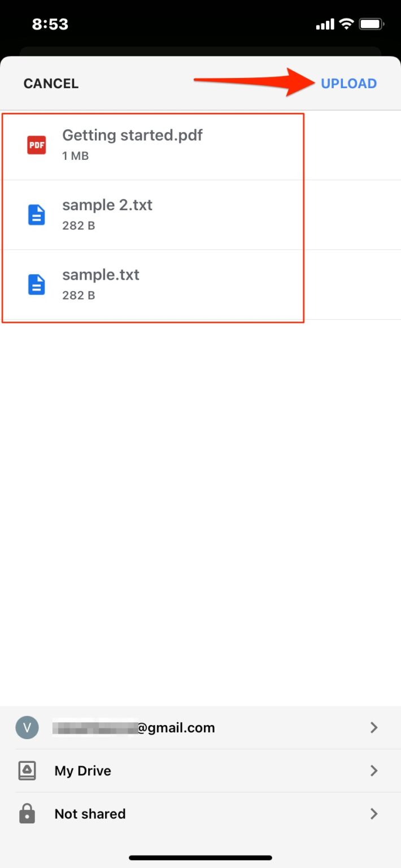Image resolution: width=401 pixels, height=868 pixels.
Task: Expand the Gmail account chooser chevron
Action: tap(373, 728)
